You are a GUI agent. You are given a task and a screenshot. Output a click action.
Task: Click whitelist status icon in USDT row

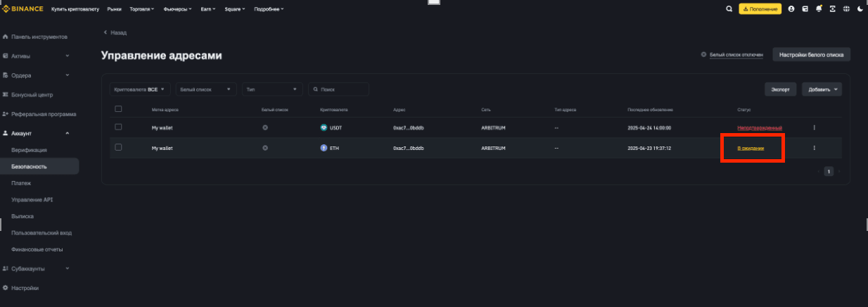265,127
